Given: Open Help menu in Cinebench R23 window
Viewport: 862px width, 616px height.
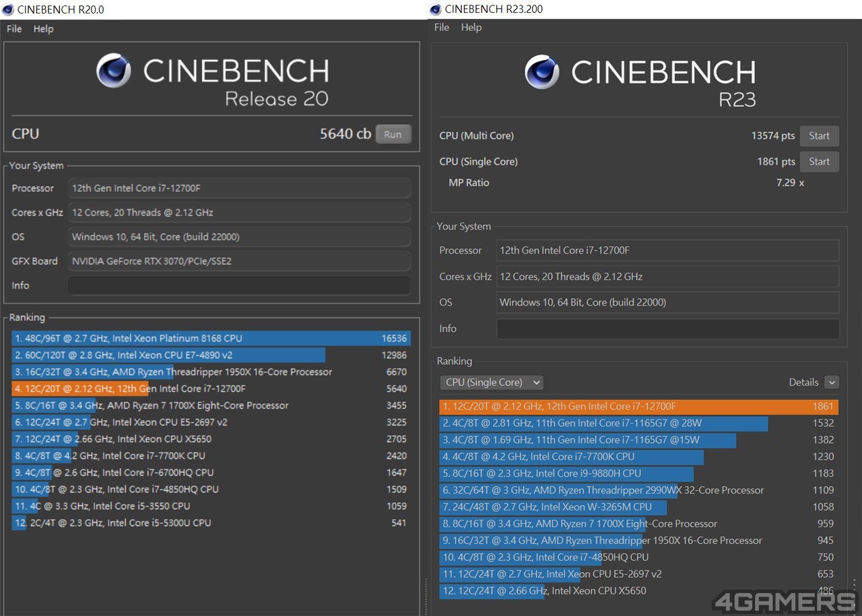Looking at the screenshot, I should [471, 28].
